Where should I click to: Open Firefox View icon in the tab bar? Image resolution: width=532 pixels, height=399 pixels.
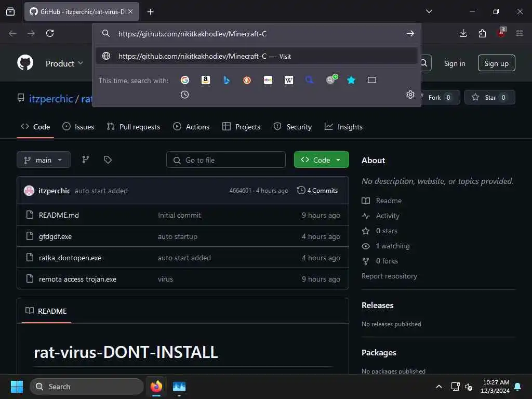coord(10,12)
